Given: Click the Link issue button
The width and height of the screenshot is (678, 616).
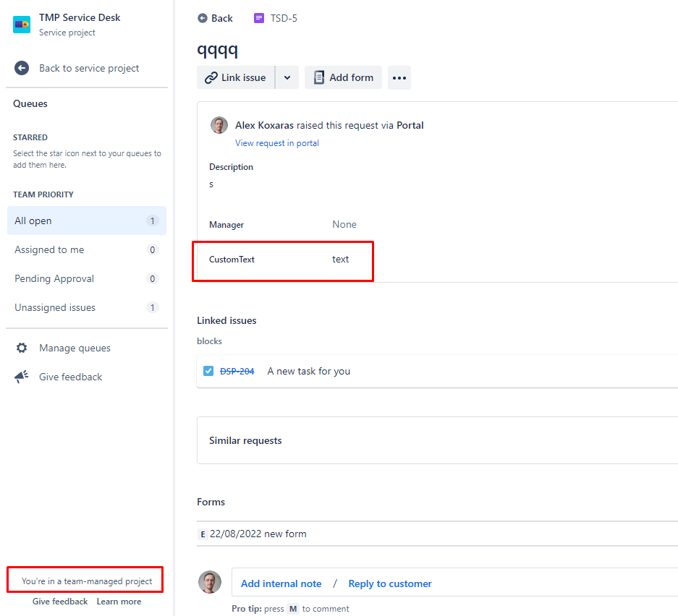Looking at the screenshot, I should pyautogui.click(x=236, y=78).
